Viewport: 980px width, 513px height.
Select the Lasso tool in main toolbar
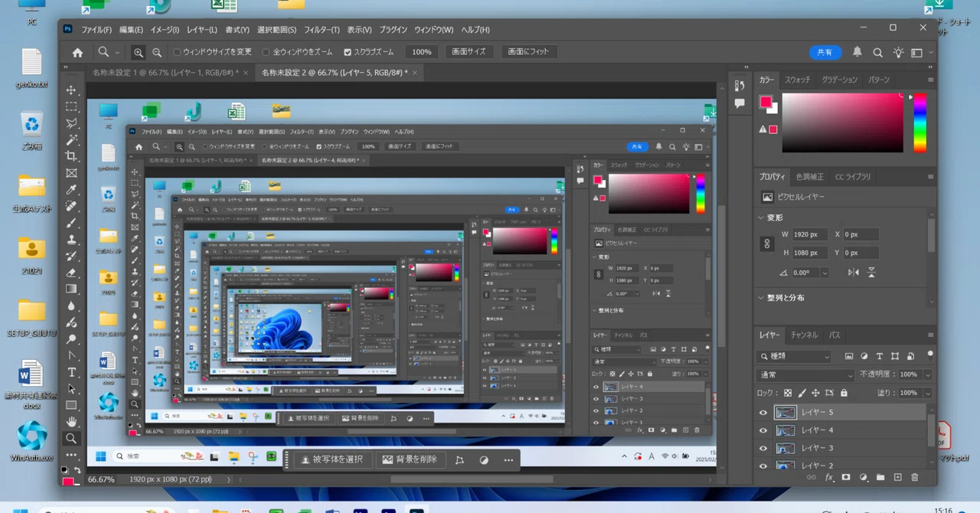click(71, 123)
